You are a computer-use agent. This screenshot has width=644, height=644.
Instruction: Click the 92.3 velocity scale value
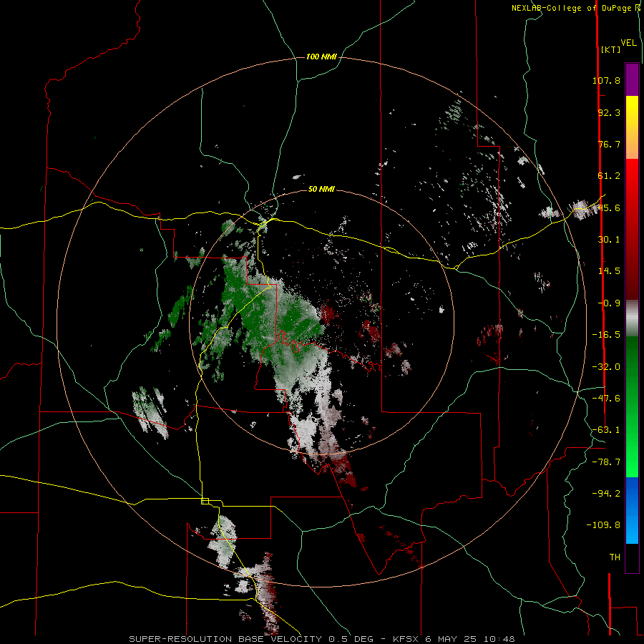609,112
